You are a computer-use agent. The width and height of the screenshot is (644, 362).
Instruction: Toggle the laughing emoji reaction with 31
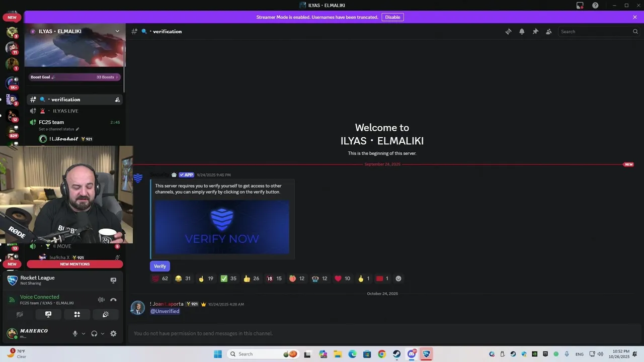point(183,279)
